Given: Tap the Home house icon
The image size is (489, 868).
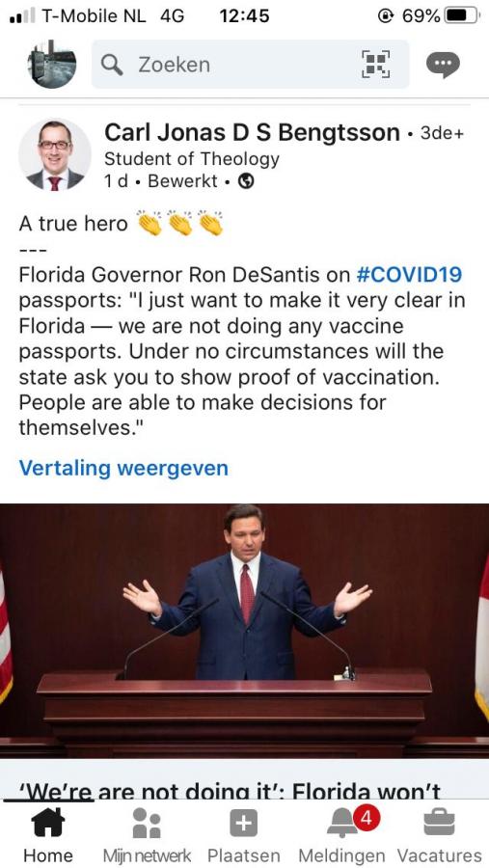Looking at the screenshot, I should pos(48,822).
